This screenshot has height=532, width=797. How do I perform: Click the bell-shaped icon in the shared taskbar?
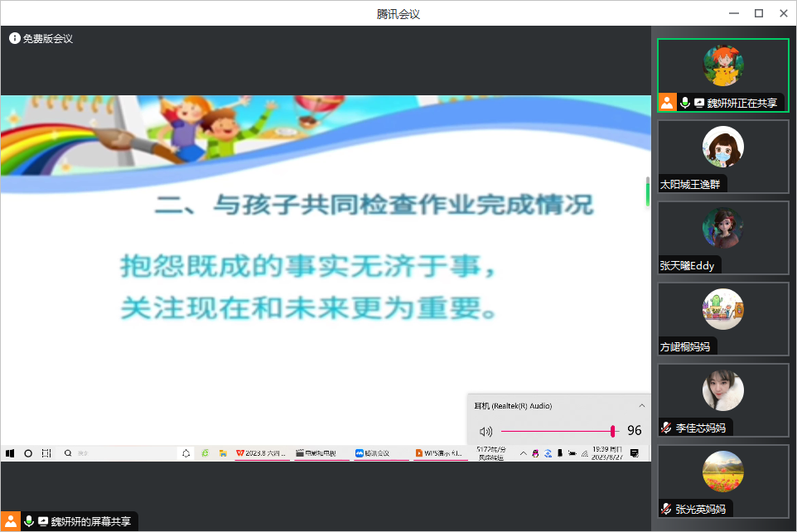pos(186,453)
